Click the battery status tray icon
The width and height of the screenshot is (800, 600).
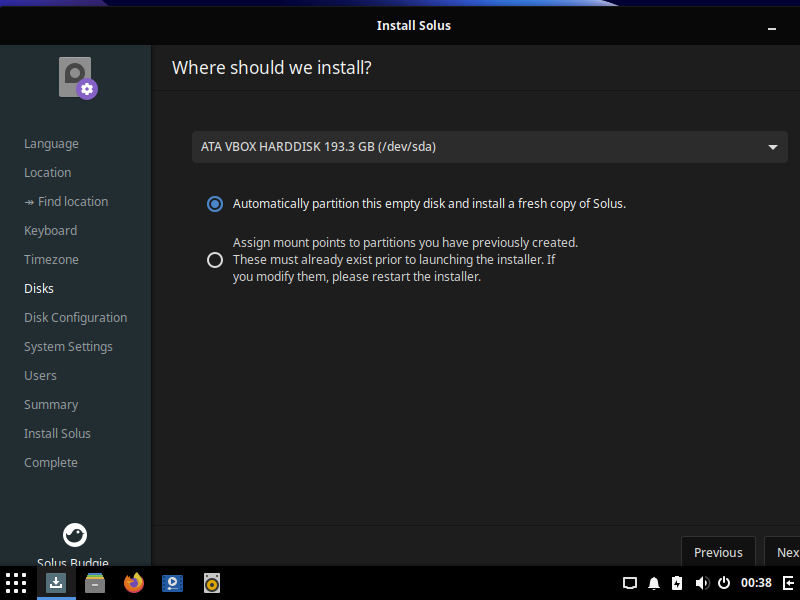677,583
